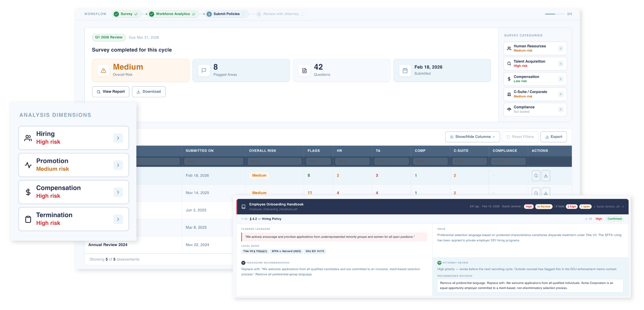Image resolution: width=644 pixels, height=310 pixels.
Task: Click the people icon next to Human Resources
Action: (509, 48)
